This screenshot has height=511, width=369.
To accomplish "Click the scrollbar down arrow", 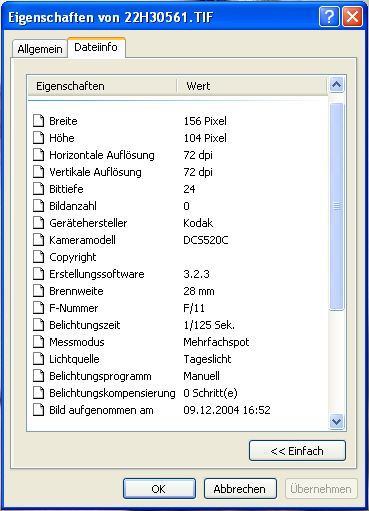I will 336,421.
